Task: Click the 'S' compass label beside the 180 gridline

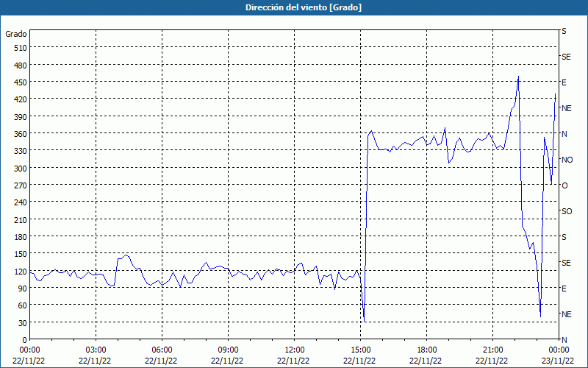Action: click(x=564, y=237)
